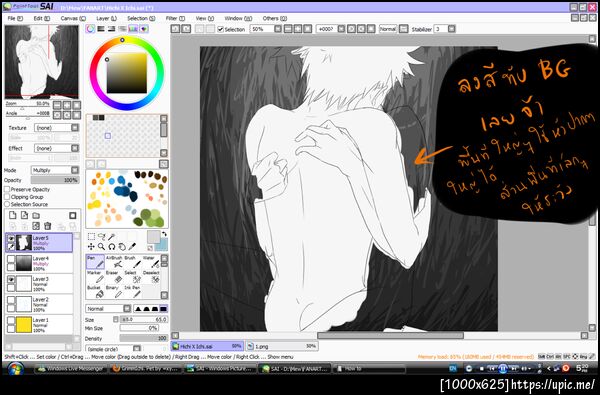Open Windows Live Messenger taskbar button
This screenshot has width=600, height=395.
[x=71, y=369]
